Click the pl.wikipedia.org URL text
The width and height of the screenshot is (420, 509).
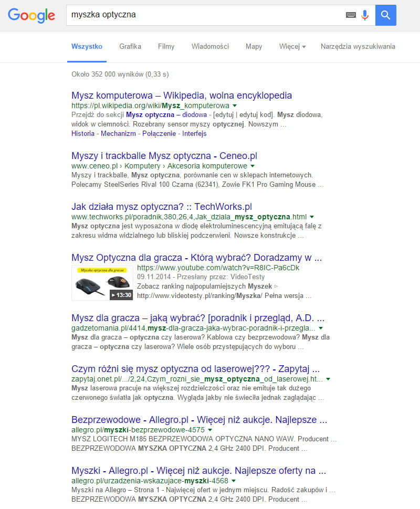pyautogui.click(x=150, y=106)
